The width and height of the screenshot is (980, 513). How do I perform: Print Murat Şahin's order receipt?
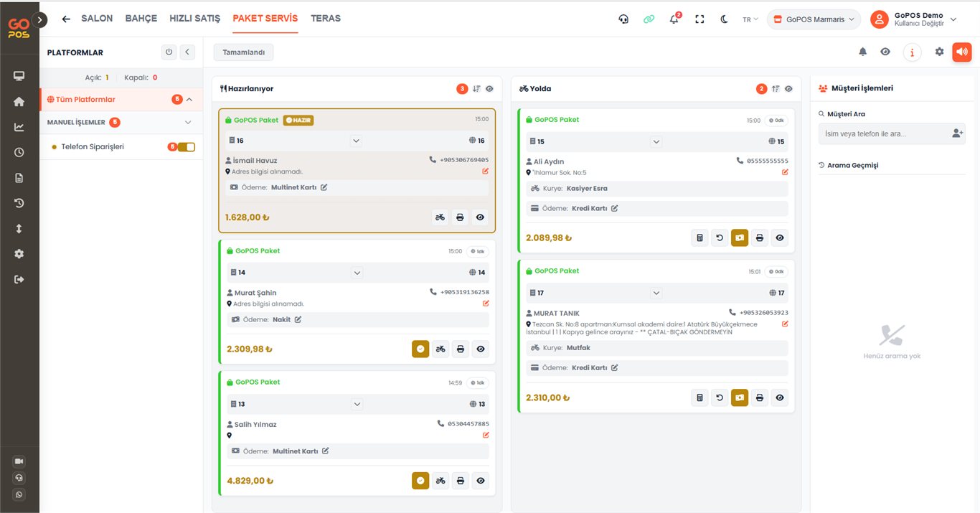coord(461,349)
